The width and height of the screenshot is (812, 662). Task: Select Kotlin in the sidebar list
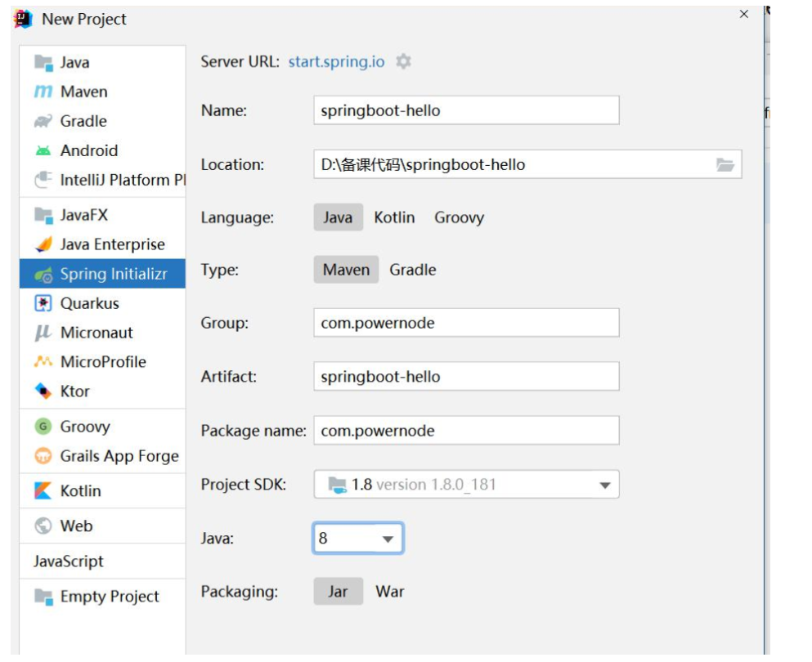point(102,490)
